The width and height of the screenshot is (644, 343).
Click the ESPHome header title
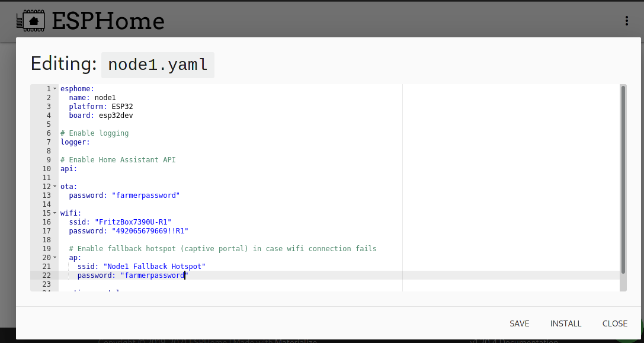pyautogui.click(x=108, y=21)
